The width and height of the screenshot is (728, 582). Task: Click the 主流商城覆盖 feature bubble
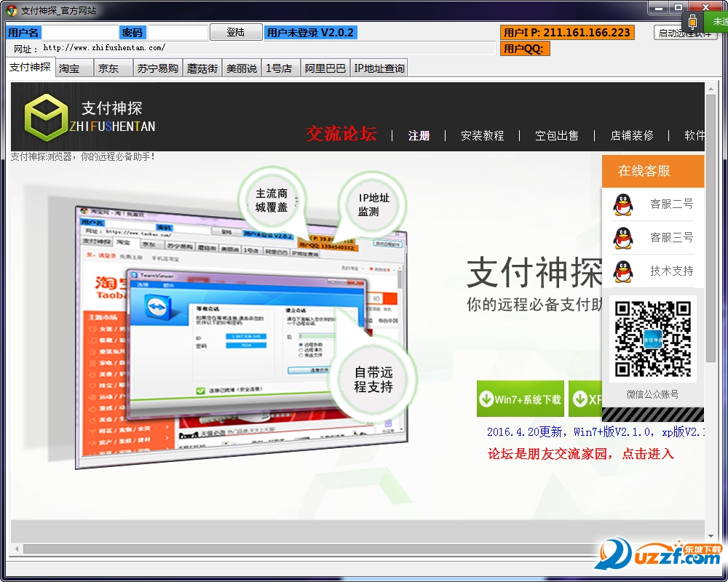(x=272, y=201)
